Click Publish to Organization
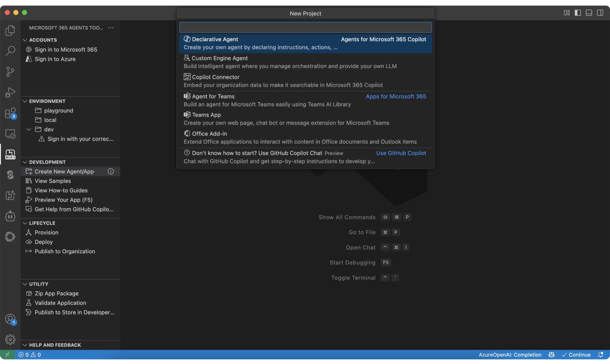Viewport: 610px width, 364px height. (71, 251)
